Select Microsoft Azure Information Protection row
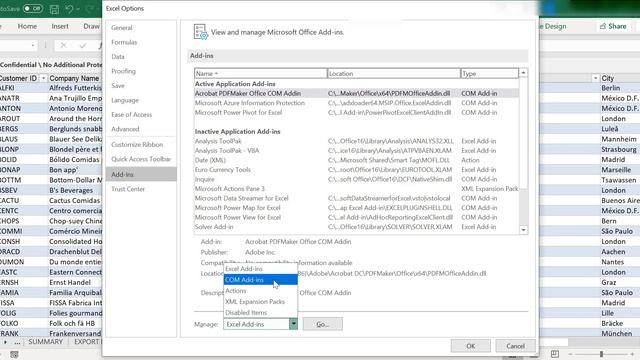Screen dimensions: 640x360 (356, 103)
